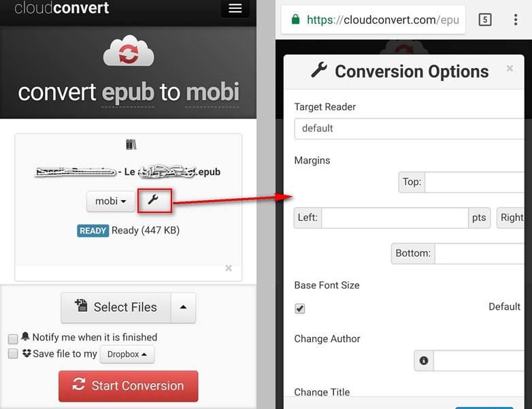Open the Target Reader default dropdown
Image resolution: width=532 pixels, height=409 pixels.
(409, 129)
